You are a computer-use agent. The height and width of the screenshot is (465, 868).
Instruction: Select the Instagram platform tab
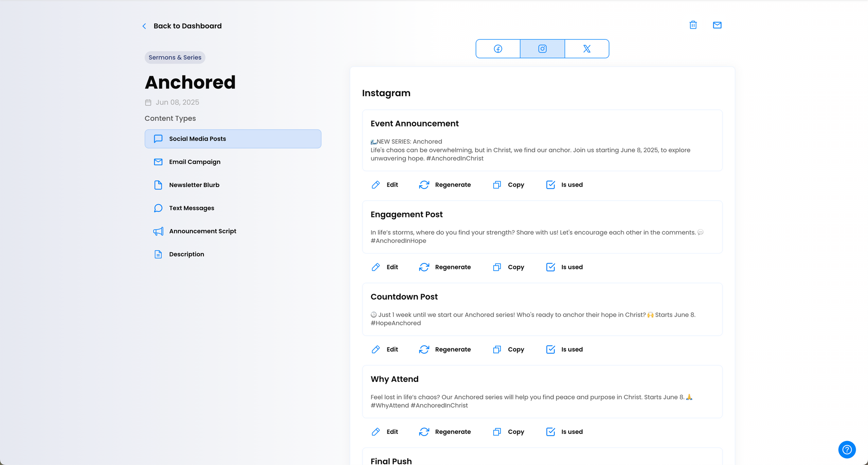click(x=542, y=49)
